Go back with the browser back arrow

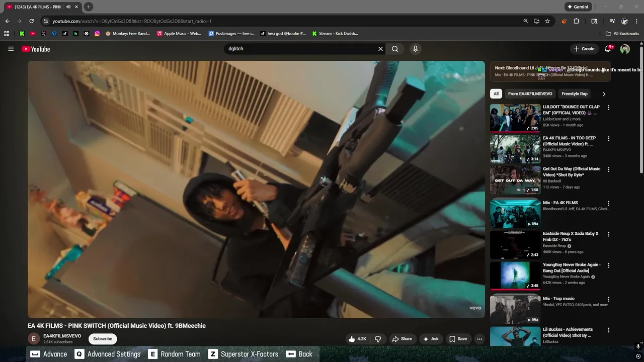(7, 21)
